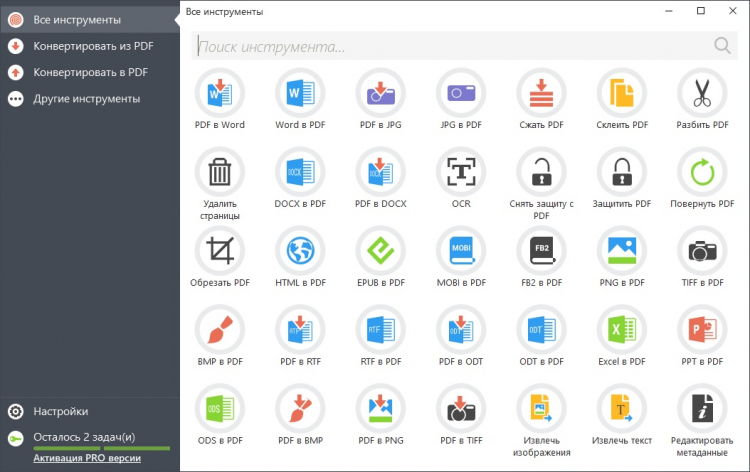The image size is (750, 472).
Task: Focus the Поиск инструмента search field
Action: (x=450, y=46)
